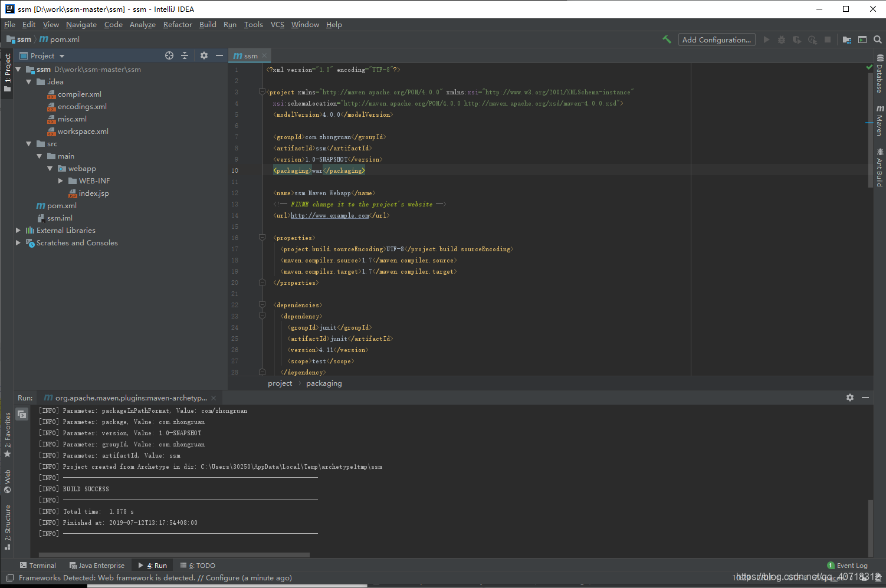Image resolution: width=886 pixels, height=588 pixels.
Task: Open the Maven tool window
Action: (x=880, y=121)
